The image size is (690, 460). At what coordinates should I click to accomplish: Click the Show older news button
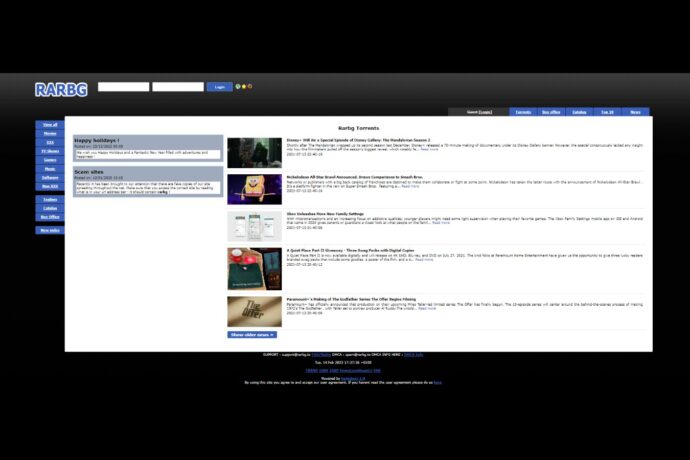[x=252, y=335]
